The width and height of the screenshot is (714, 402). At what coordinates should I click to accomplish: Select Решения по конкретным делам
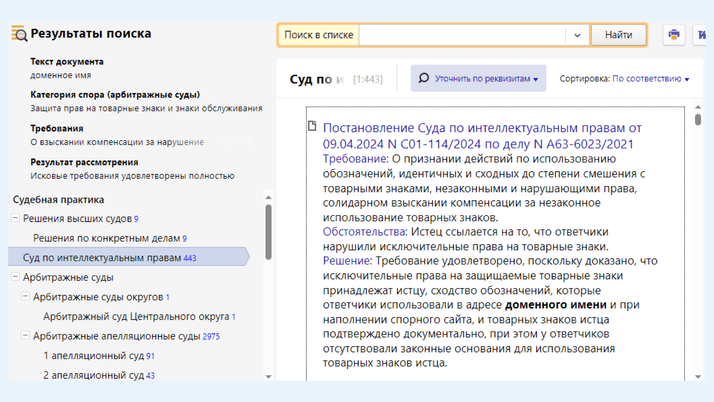pyautogui.click(x=110, y=238)
